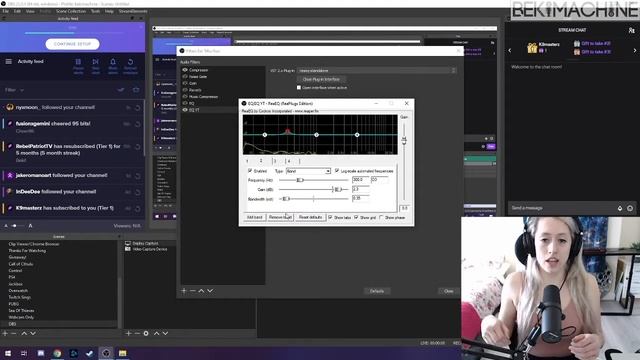The image size is (640, 360).
Task: Replay the K9masterz subscription alert
Action: point(138,209)
